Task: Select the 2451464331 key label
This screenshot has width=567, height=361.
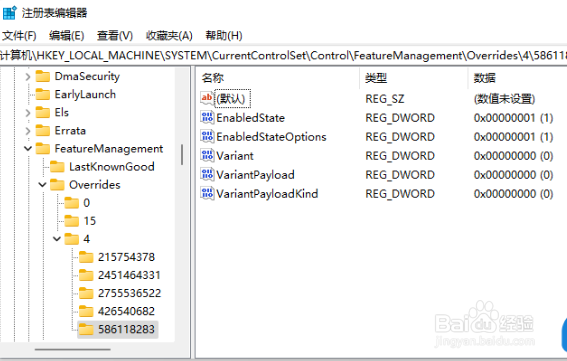Action: [129, 275]
